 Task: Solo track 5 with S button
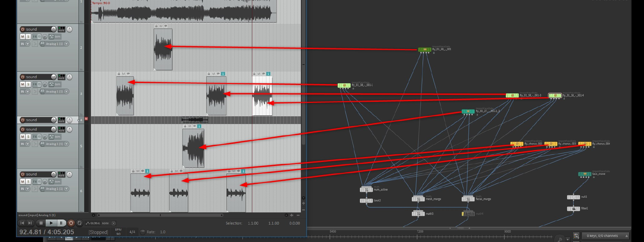point(28,137)
